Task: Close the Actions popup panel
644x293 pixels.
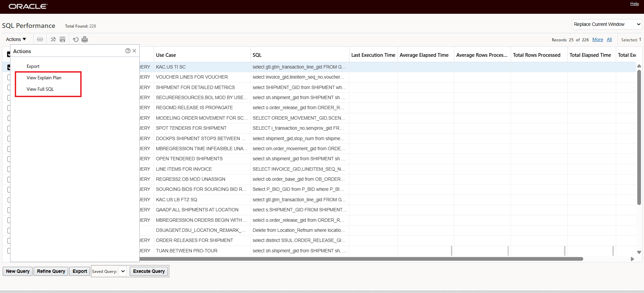Action: (x=134, y=51)
